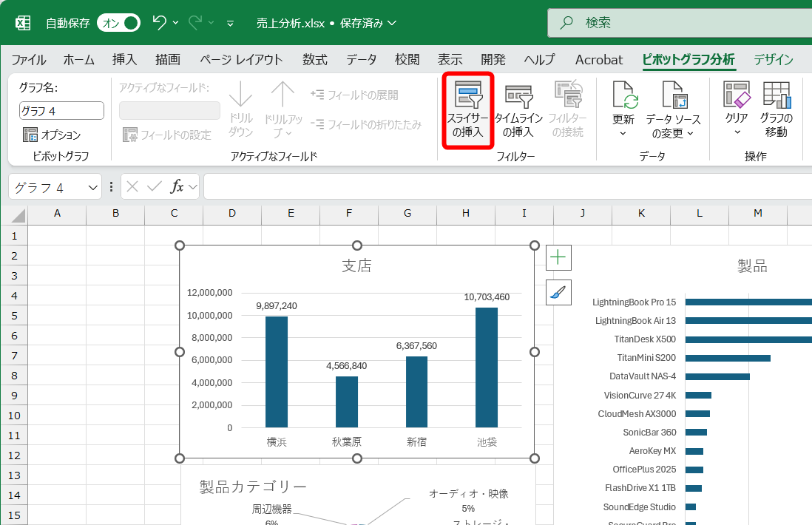Screen dimensions: 812x525
Task: Click the formula bar input area
Action: point(507,186)
